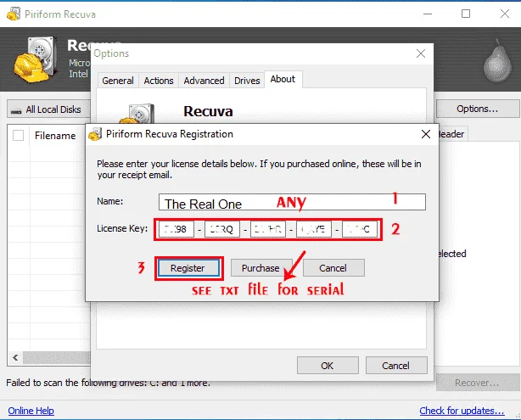Click the Recuva icon in main title bar

point(14,14)
